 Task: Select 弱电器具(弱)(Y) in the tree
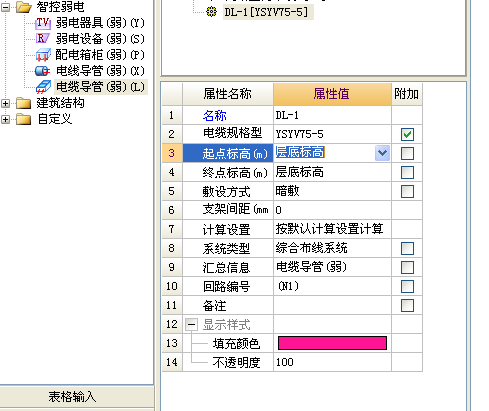(100, 23)
